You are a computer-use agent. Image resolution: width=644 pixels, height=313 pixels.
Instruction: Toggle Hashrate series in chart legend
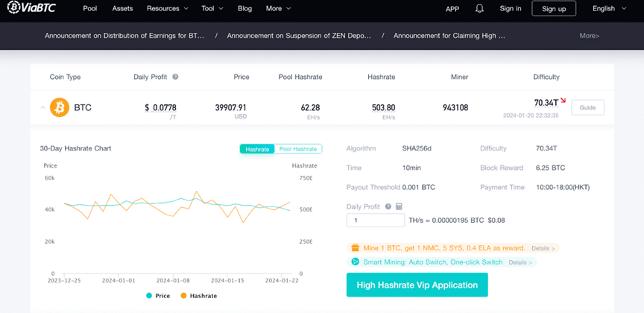[198, 296]
